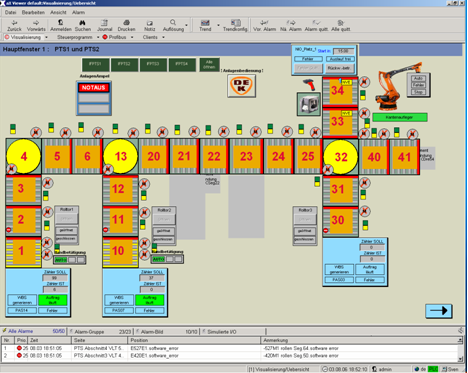Screen dimensions: 468x373
Task: Click the red NOTAUS button
Action: click(94, 88)
